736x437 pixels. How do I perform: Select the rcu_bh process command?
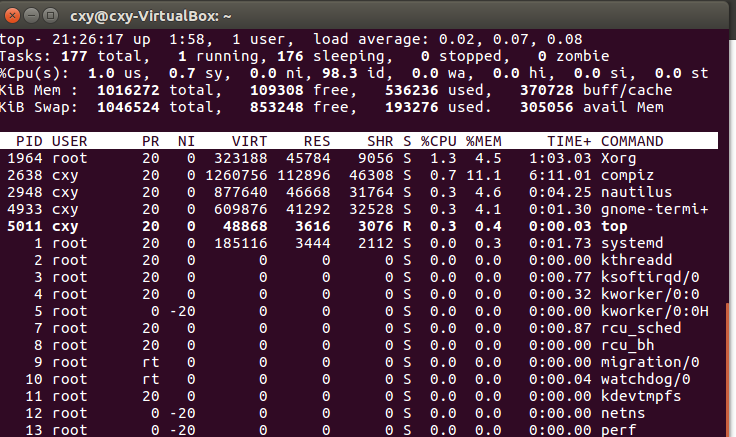click(x=628, y=345)
